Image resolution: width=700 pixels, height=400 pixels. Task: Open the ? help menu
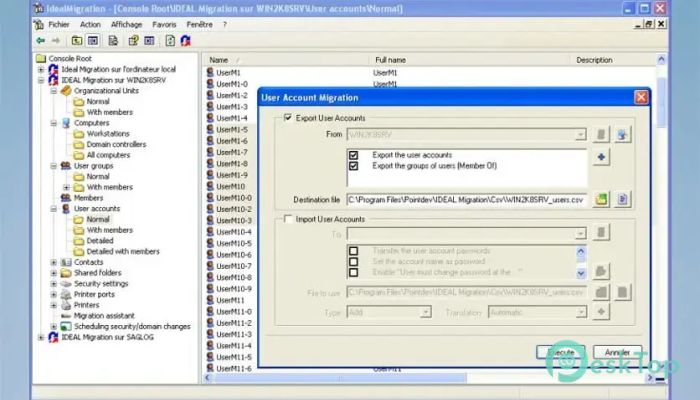pyautogui.click(x=225, y=25)
